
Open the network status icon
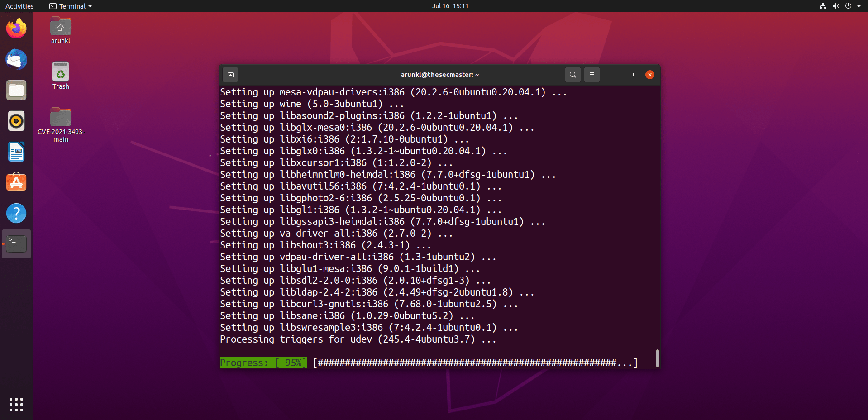823,6
